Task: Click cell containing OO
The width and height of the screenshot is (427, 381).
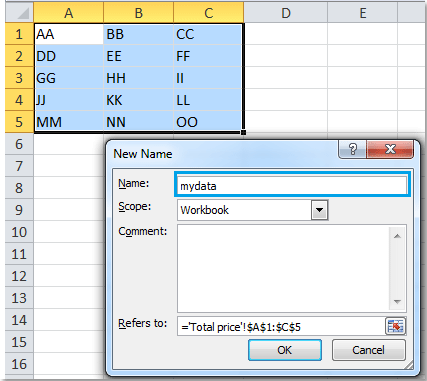Action: click(209, 122)
